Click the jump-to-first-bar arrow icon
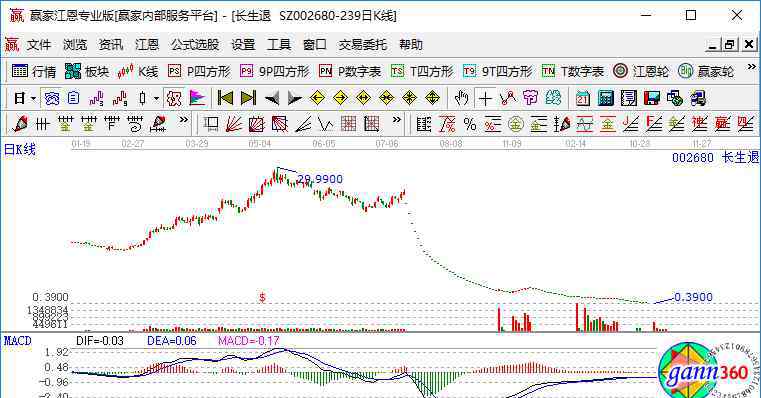761x398 pixels. click(x=225, y=99)
